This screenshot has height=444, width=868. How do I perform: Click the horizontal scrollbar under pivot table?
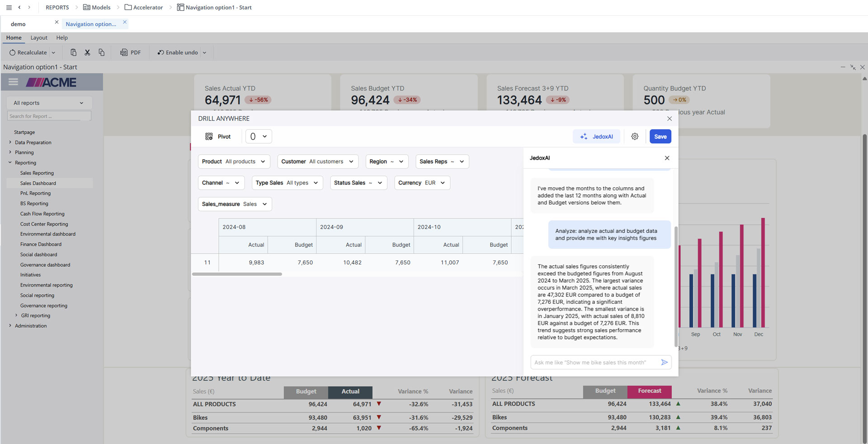point(237,274)
